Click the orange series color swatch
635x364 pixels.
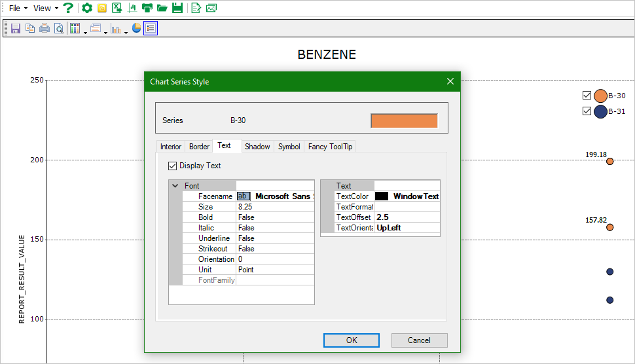point(404,120)
